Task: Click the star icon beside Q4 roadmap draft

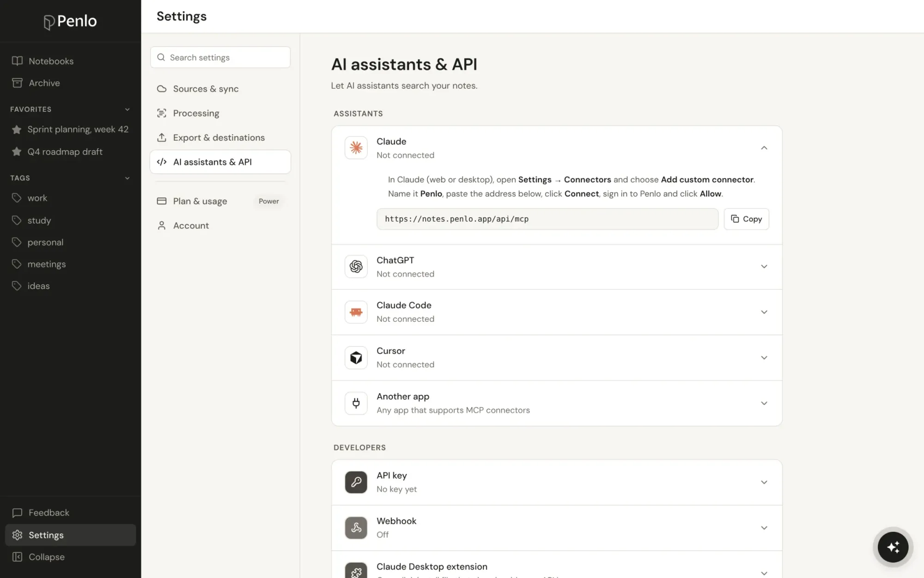Action: [x=17, y=152]
